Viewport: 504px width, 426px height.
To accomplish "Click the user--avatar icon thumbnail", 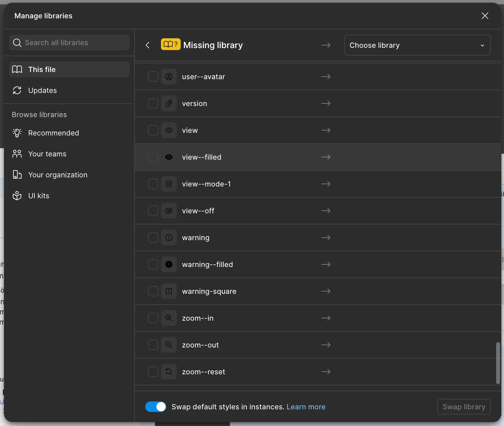I will pos(169,77).
